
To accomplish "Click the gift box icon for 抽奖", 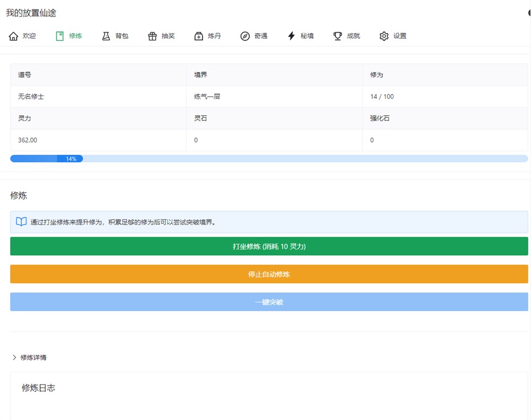I will point(152,36).
